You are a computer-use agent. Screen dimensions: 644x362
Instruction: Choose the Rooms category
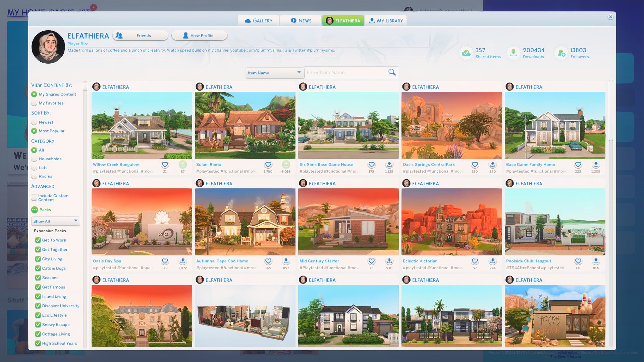click(34, 176)
